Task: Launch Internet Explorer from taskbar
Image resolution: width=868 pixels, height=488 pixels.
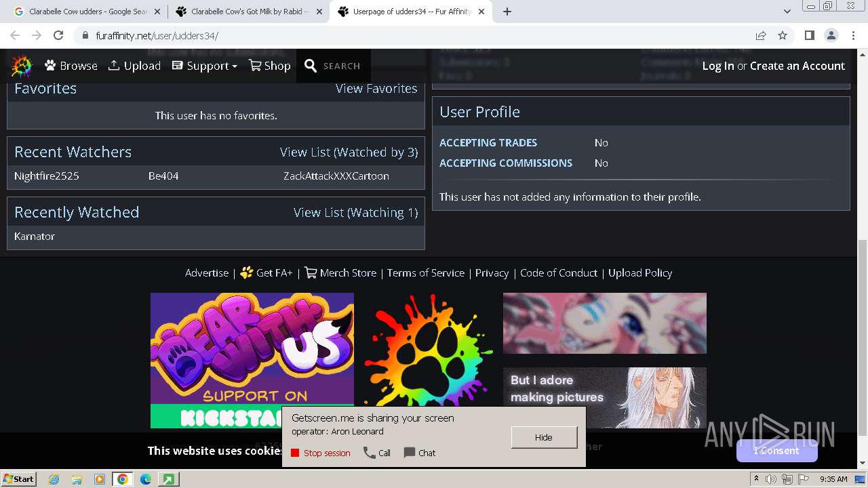Action: 54,479
